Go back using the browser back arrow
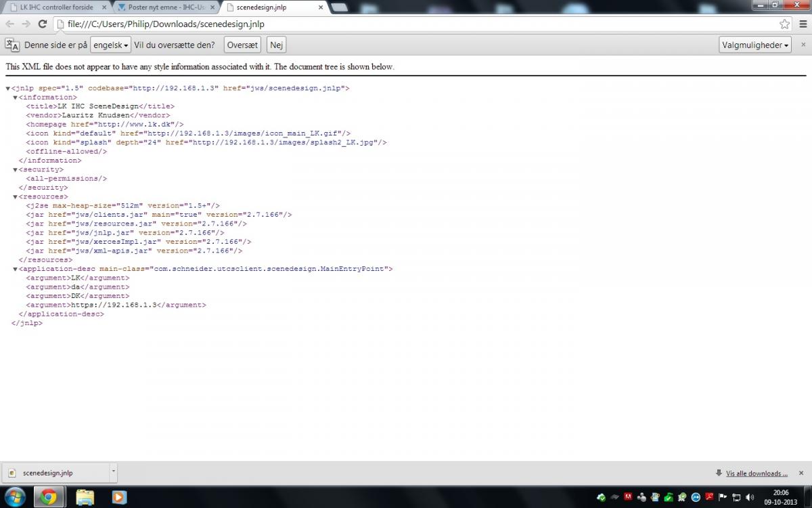 (10, 24)
